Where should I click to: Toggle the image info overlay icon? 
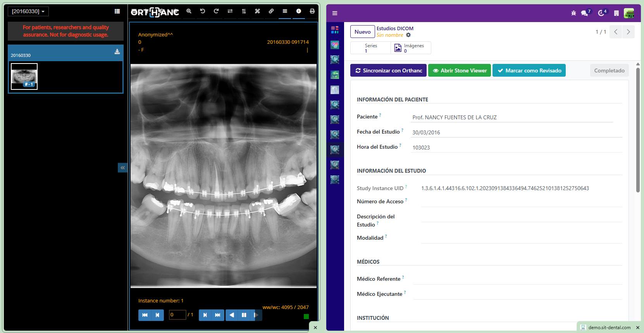tap(299, 11)
